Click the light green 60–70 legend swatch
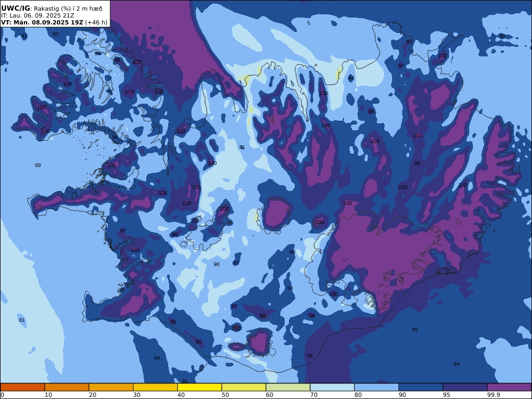This screenshot has width=532, height=399. pyautogui.click(x=288, y=387)
